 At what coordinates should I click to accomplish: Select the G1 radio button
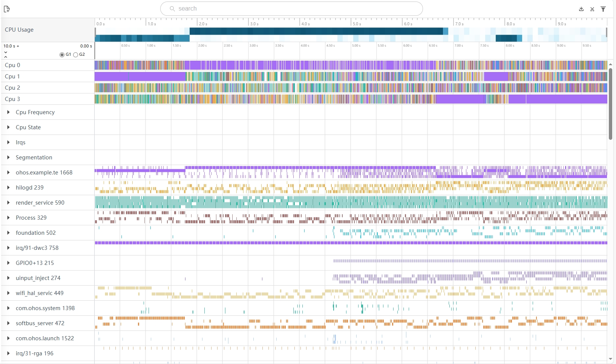click(x=62, y=55)
